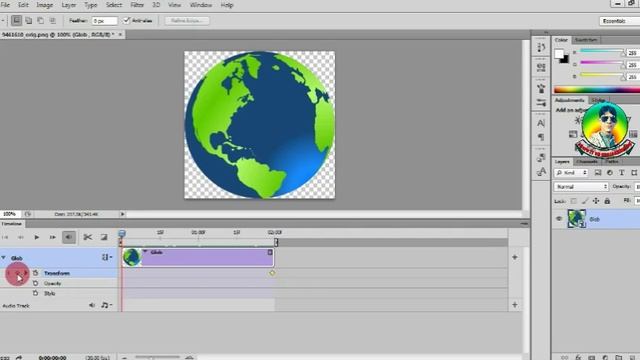Screen dimensions: 640x360
Task: Toggle lock all for the layer
Action: tap(607, 201)
